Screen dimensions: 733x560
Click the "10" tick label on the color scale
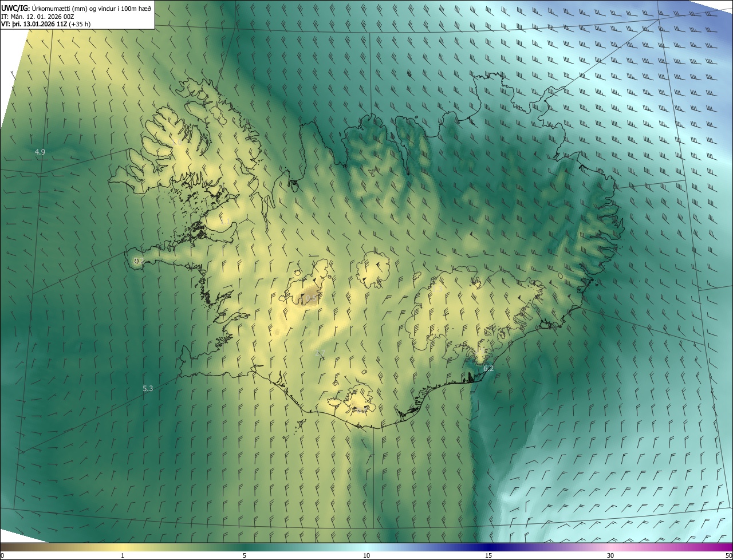click(366, 556)
